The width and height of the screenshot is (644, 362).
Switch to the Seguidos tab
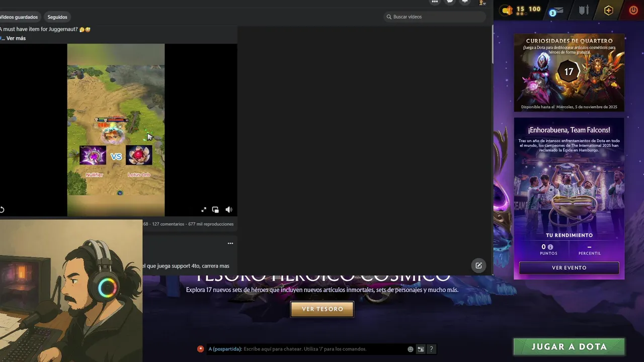[x=57, y=17]
